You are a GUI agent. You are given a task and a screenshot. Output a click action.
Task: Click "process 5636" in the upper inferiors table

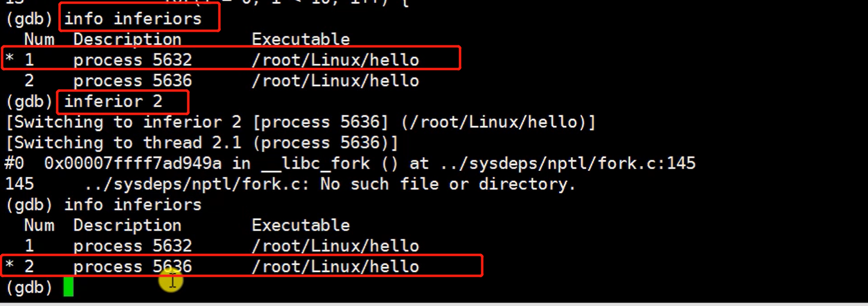[132, 81]
